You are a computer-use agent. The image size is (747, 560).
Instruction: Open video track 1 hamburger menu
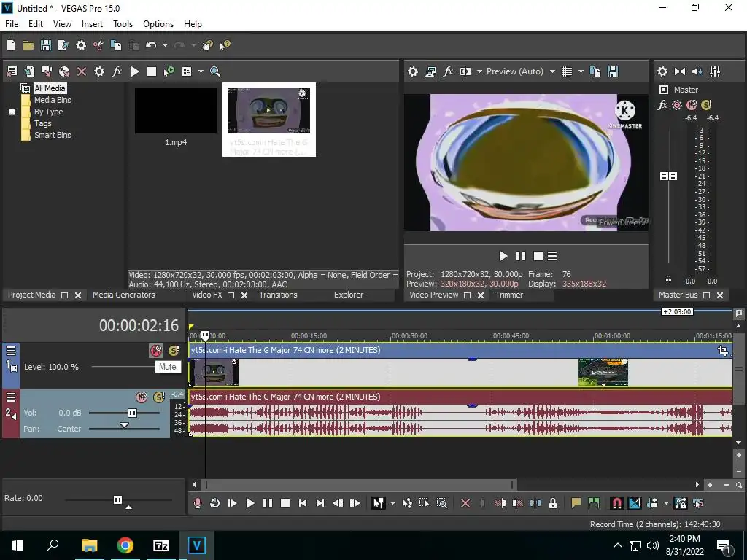point(11,351)
